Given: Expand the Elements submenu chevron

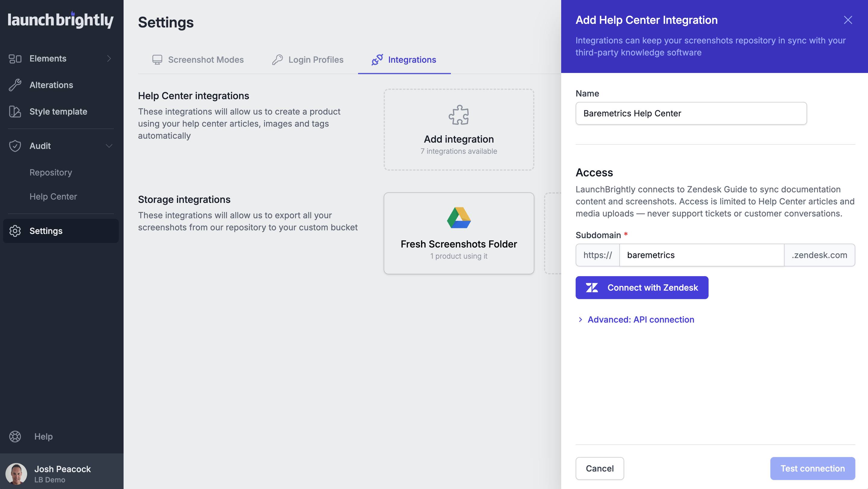Looking at the screenshot, I should (x=109, y=59).
